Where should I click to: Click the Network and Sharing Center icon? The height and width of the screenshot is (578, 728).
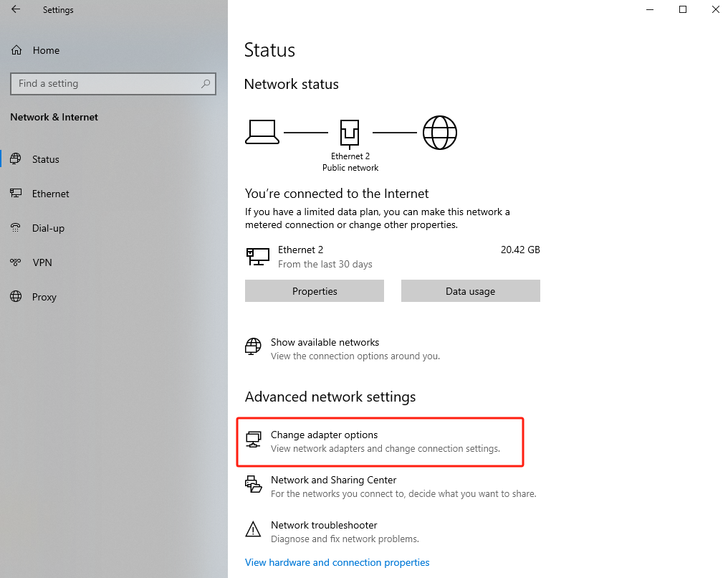pos(253,485)
